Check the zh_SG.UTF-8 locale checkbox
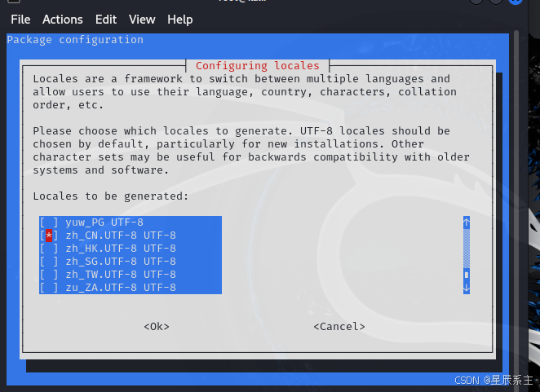Viewport: 540px width, 392px height. [49, 262]
